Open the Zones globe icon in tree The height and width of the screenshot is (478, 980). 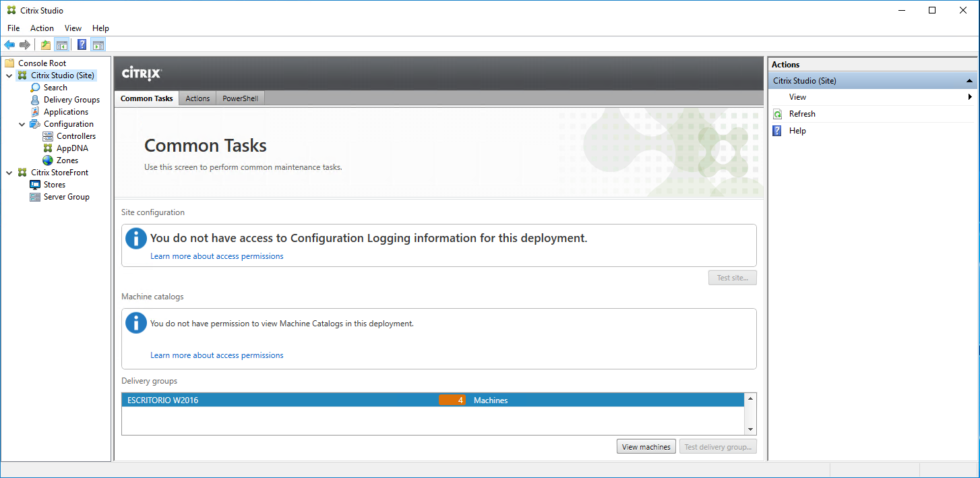48,160
